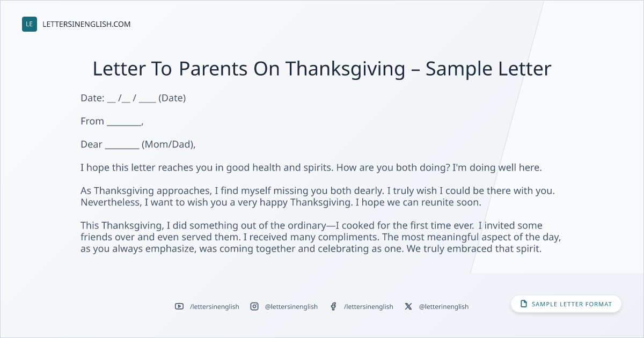Screen dimensions: 644x338
Task: Open the /lettersinenglish YouTube handle
Action: click(x=215, y=306)
